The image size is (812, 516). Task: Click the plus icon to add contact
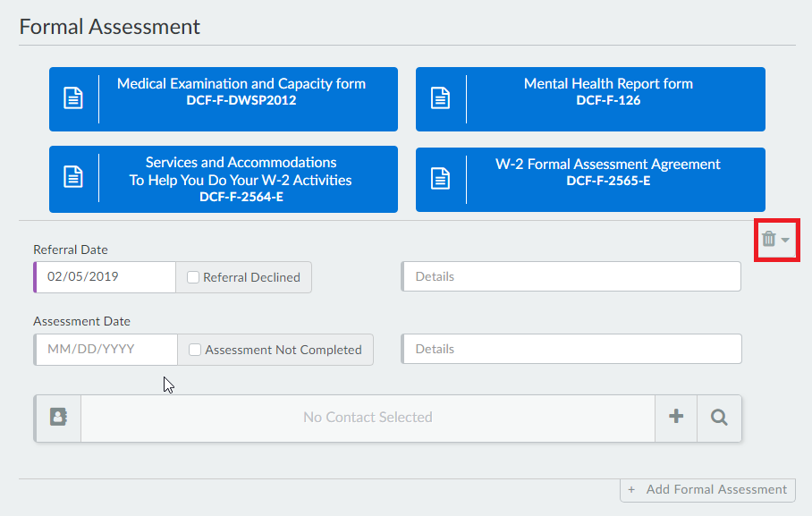[676, 417]
